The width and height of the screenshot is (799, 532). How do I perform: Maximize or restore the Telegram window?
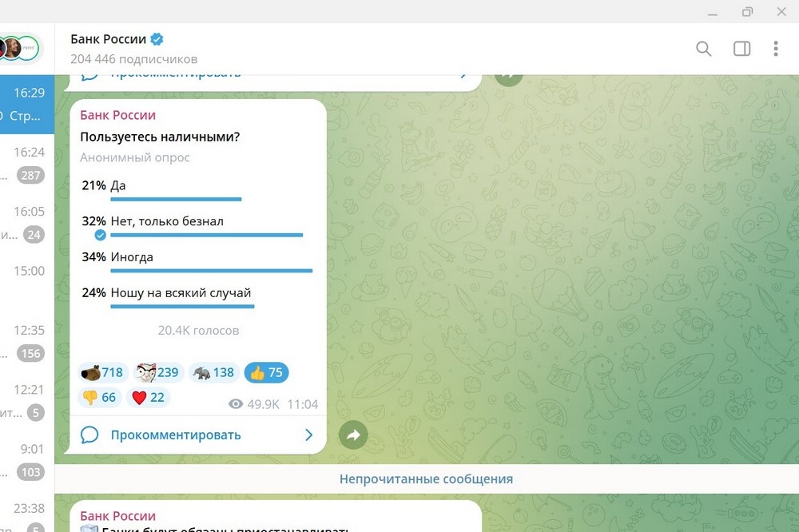tap(747, 12)
